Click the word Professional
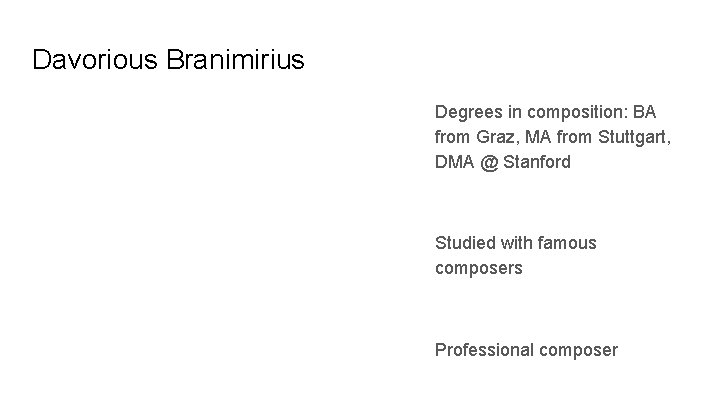 tap(484, 350)
